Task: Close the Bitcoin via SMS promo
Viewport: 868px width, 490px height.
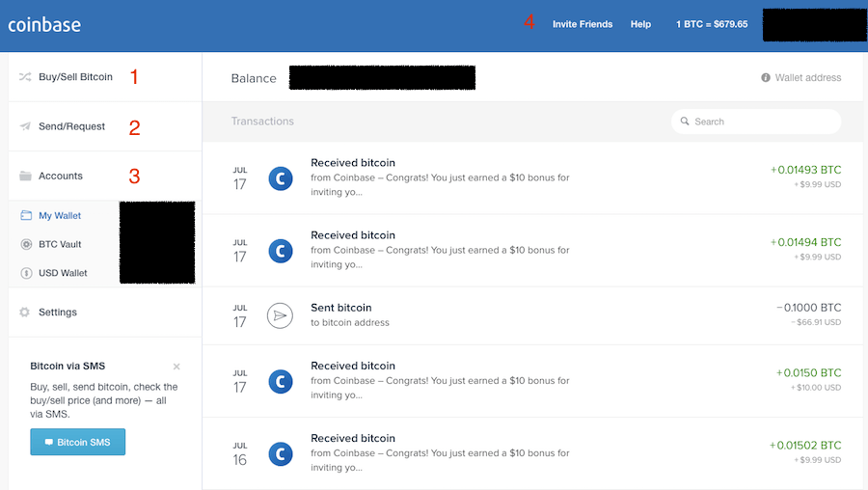Action: pos(176,367)
